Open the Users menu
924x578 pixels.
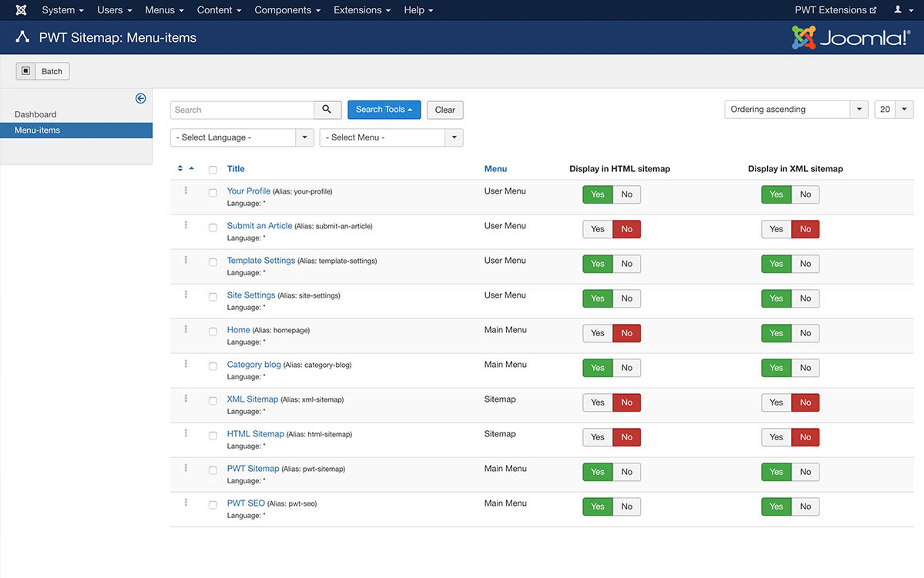114,10
